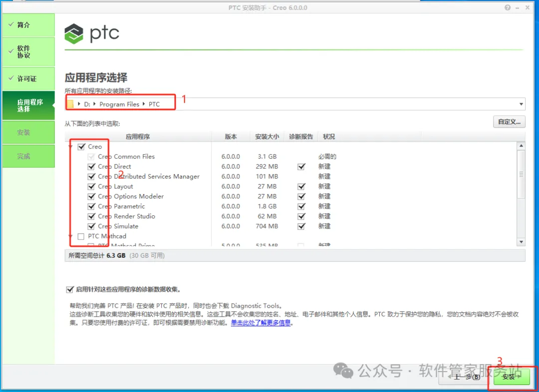This screenshot has width=539, height=392.
Task: Select the Creo Parametric row label
Action: point(121,206)
